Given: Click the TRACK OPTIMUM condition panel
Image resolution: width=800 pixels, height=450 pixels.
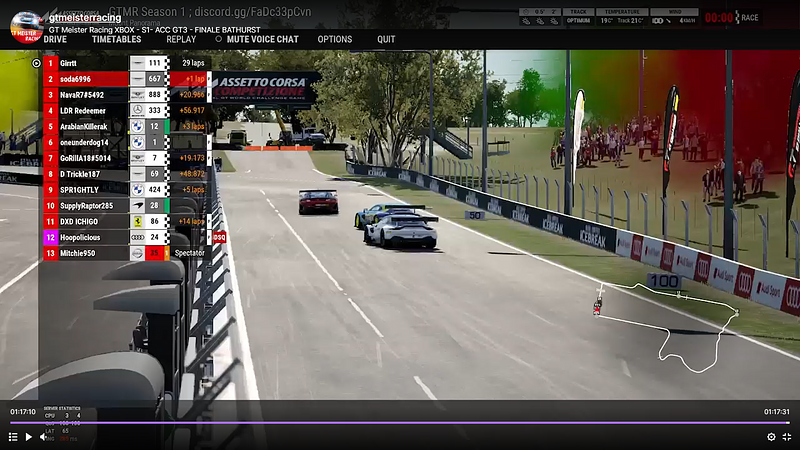Looking at the screenshot, I should click(x=578, y=16).
